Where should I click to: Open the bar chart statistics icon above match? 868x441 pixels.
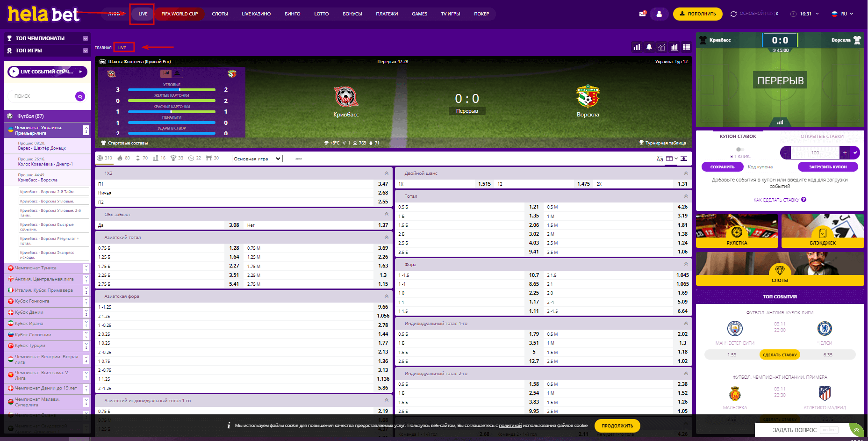click(637, 47)
